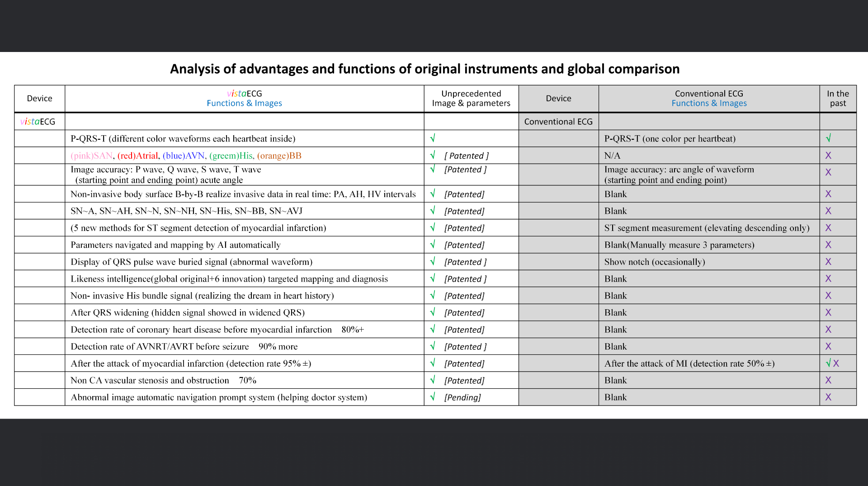Select the vistaECG 'Functions & Images' header link

244,103
